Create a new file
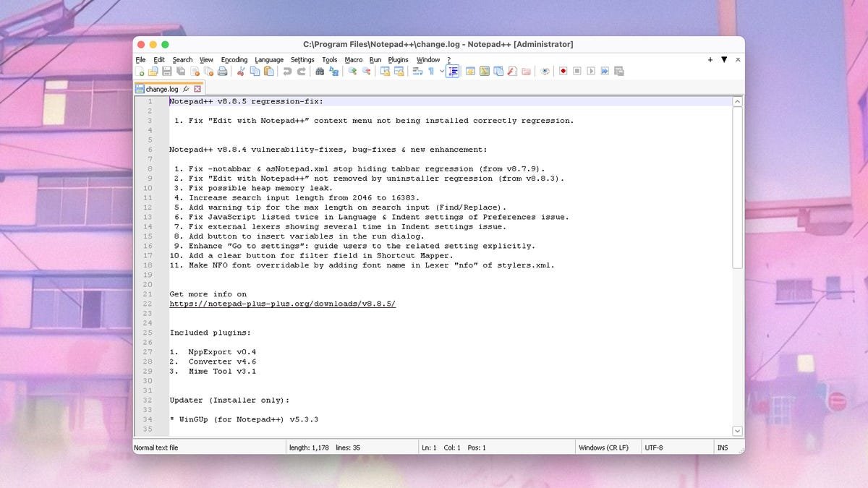The height and width of the screenshot is (488, 868). [140, 71]
